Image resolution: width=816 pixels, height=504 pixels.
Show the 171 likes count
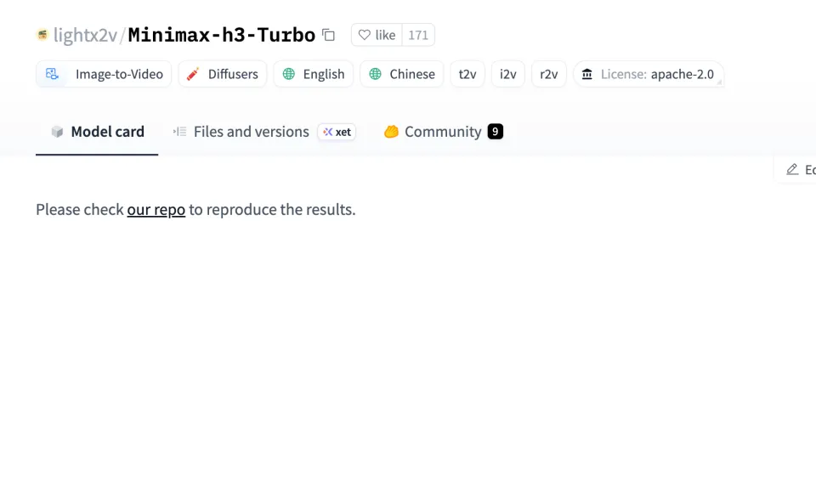pyautogui.click(x=418, y=35)
